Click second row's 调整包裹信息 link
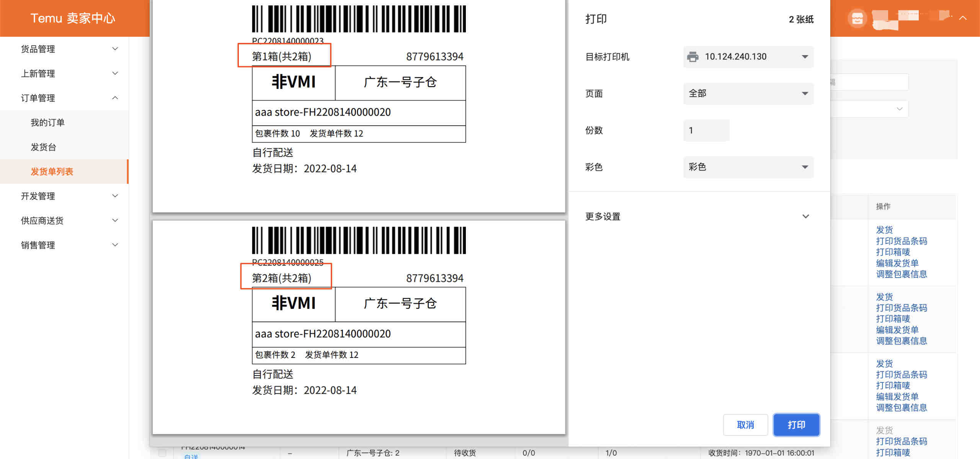Image resolution: width=980 pixels, height=459 pixels. point(902,341)
